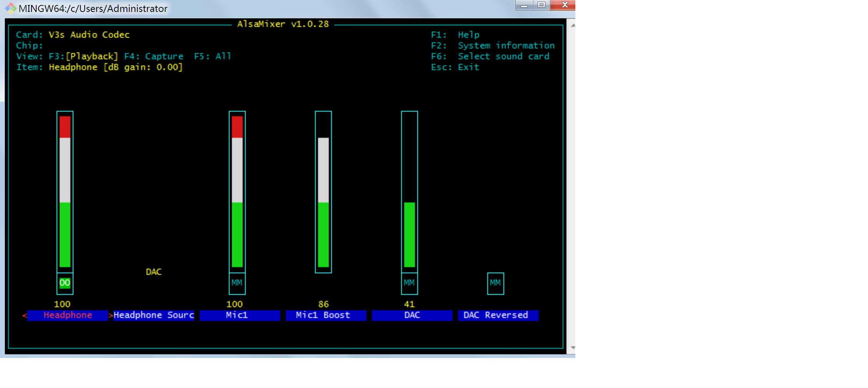Viewport: 868px width, 388px height.
Task: Toggle the Headphone OO mute indicator
Action: (x=65, y=283)
